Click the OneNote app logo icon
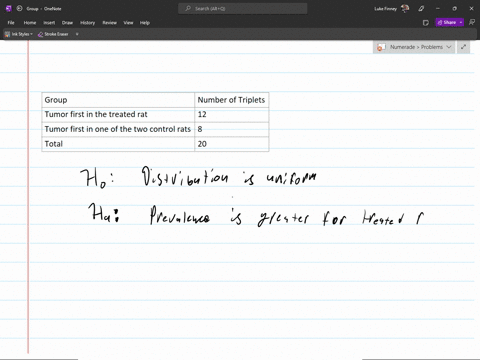Viewport: 480px width, 360px height. [9, 9]
